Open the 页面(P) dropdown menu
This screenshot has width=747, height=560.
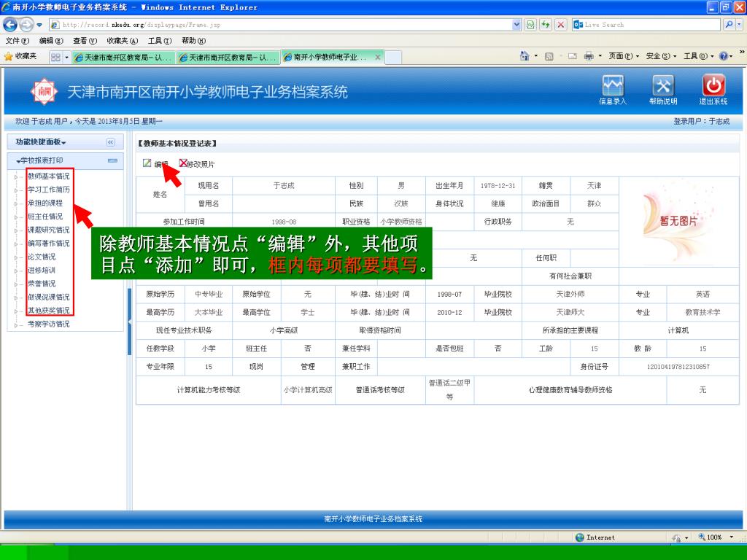[x=624, y=56]
